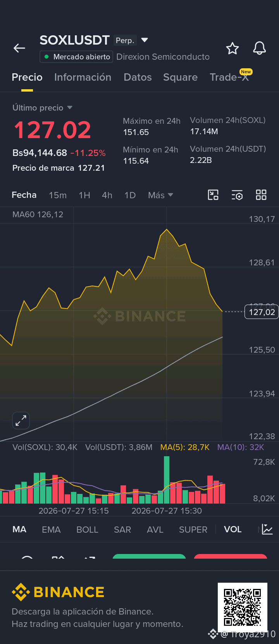Open the four-square grid layout icon
Screen dimensions: 279x644
tap(261, 195)
